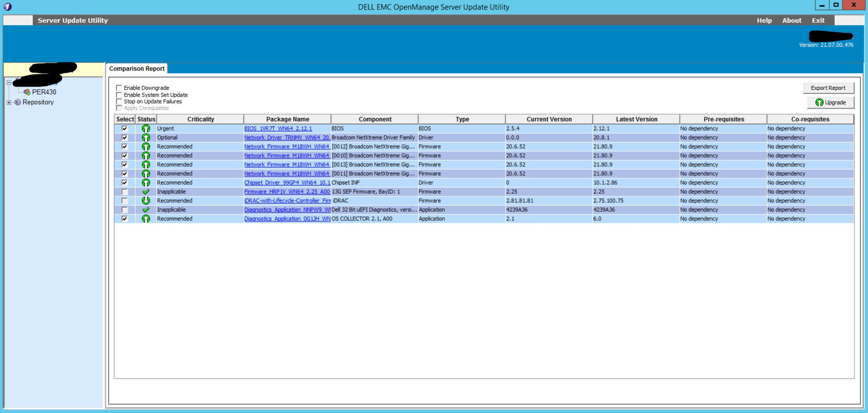The width and height of the screenshot is (868, 413).
Task: Uncheck the OS COLLECTOR select checkbox
Action: pyautogui.click(x=124, y=219)
